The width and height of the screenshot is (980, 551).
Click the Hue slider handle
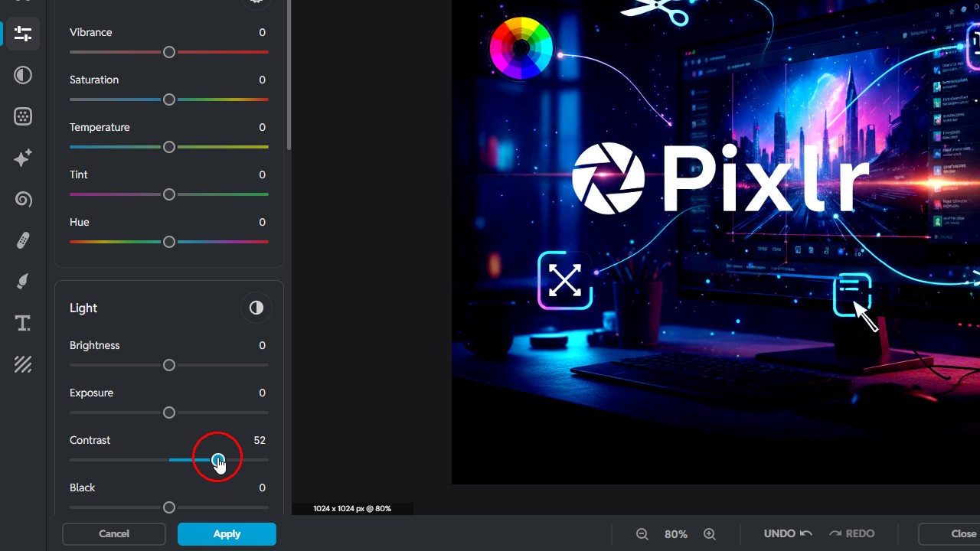point(169,242)
